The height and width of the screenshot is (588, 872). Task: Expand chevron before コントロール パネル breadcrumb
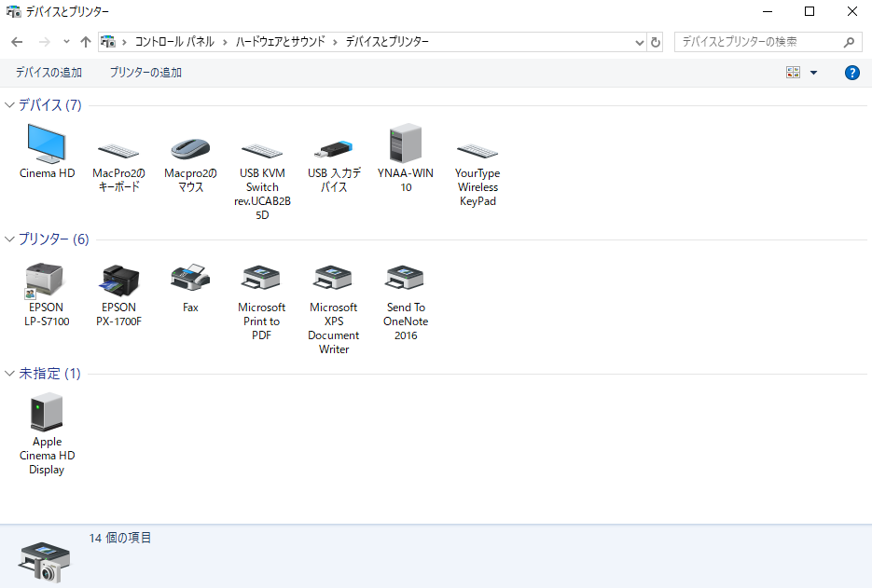[124, 42]
